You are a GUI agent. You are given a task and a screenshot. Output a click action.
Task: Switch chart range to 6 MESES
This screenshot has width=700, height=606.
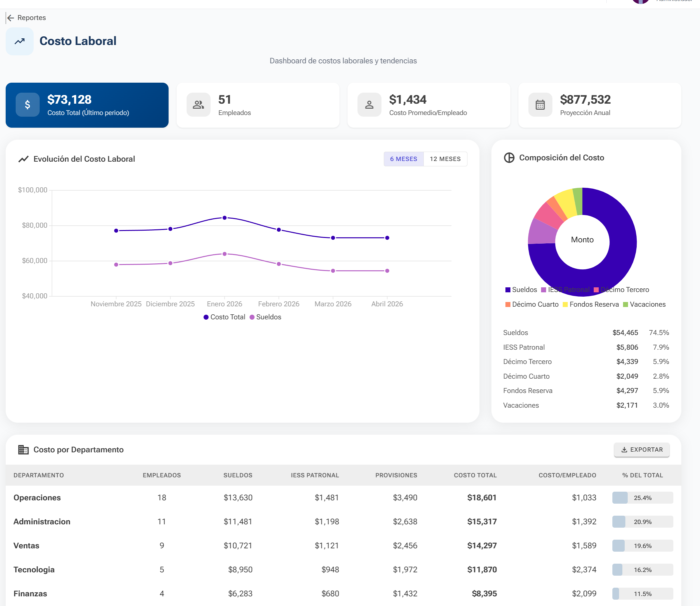tap(403, 159)
